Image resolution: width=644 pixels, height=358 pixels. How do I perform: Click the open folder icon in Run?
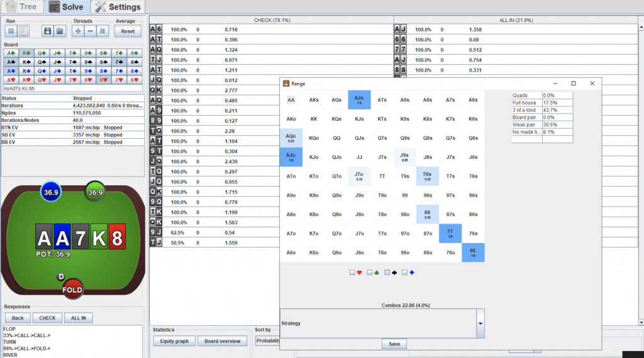(x=59, y=31)
